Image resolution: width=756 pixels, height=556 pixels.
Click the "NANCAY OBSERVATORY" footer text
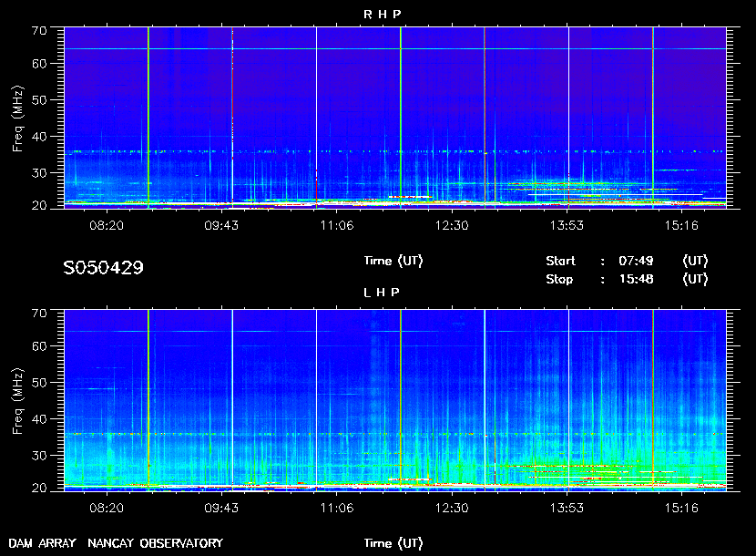pyautogui.click(x=155, y=543)
